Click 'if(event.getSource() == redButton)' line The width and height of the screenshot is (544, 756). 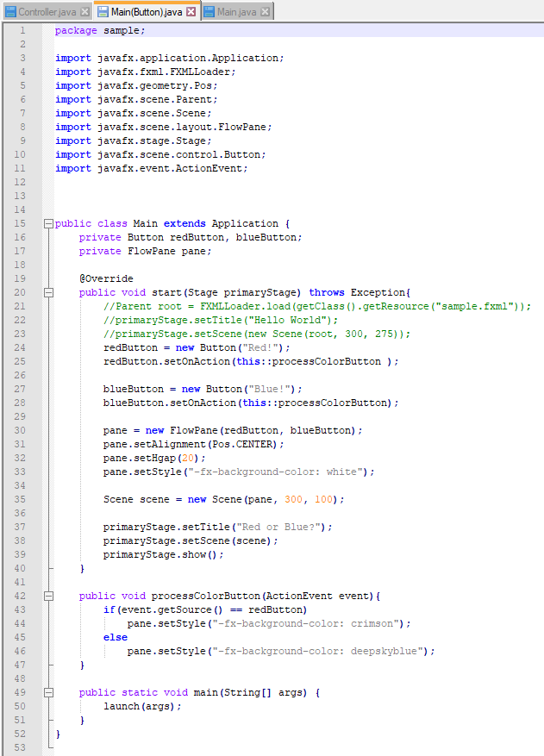205,610
